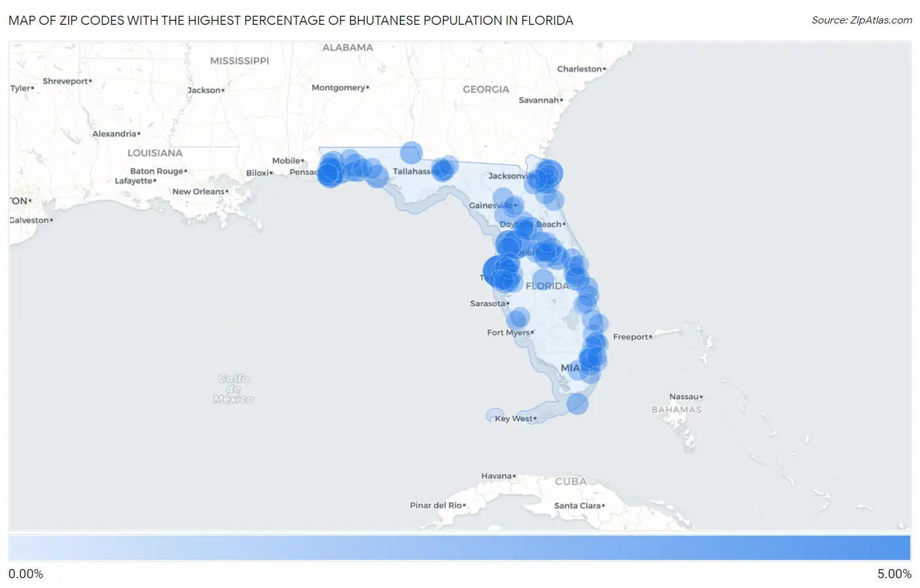Click the Alexandria label
The height and width of the screenshot is (588, 920).
[x=116, y=134]
